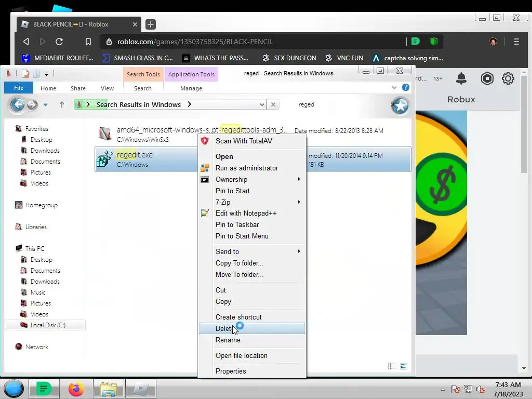Expand the Send to submenu
Viewport: 532px width, 399px height.
(x=252, y=251)
